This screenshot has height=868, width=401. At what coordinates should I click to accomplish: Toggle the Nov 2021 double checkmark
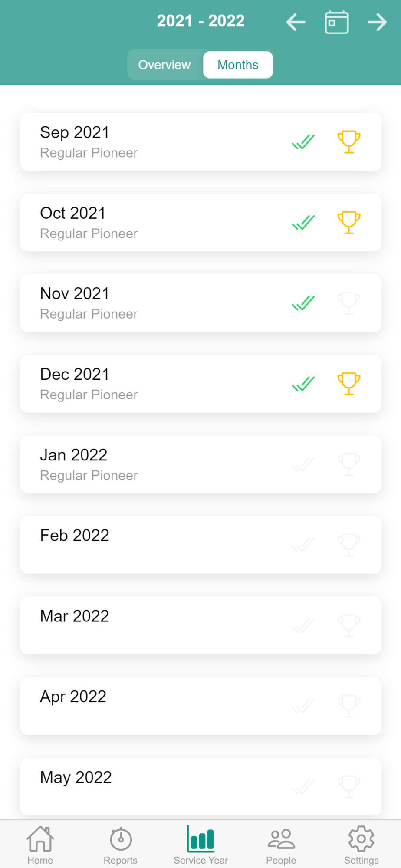tap(303, 303)
